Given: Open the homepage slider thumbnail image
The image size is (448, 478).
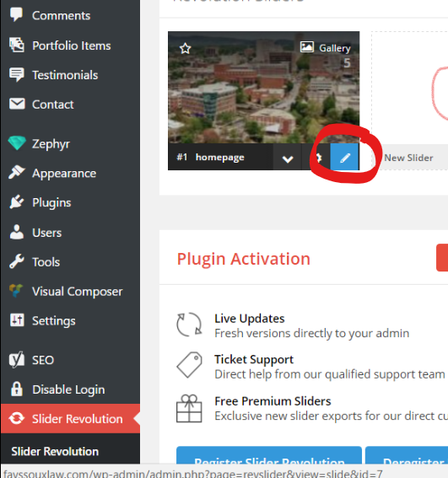Looking at the screenshot, I should (x=264, y=87).
